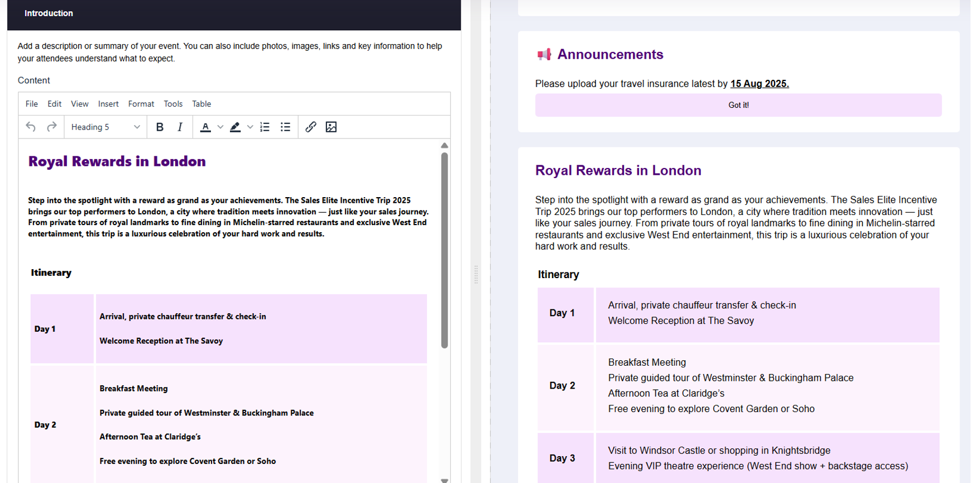Apply highlight background color marker icon

click(x=236, y=127)
